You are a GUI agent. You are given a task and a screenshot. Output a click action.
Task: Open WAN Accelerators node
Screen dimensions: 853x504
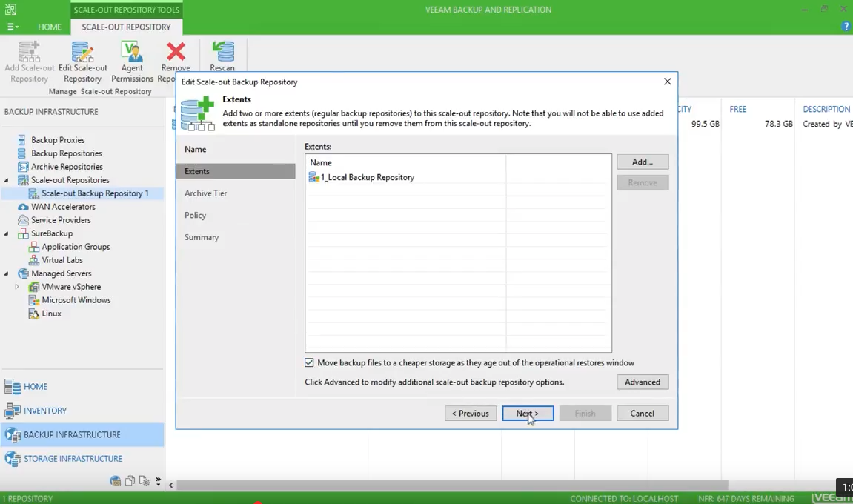click(x=63, y=207)
